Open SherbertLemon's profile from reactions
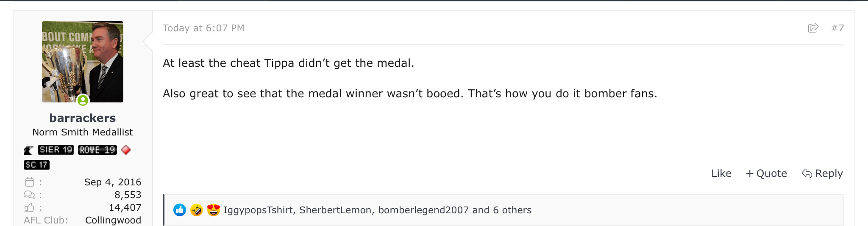This screenshot has height=226, width=868. click(335, 210)
